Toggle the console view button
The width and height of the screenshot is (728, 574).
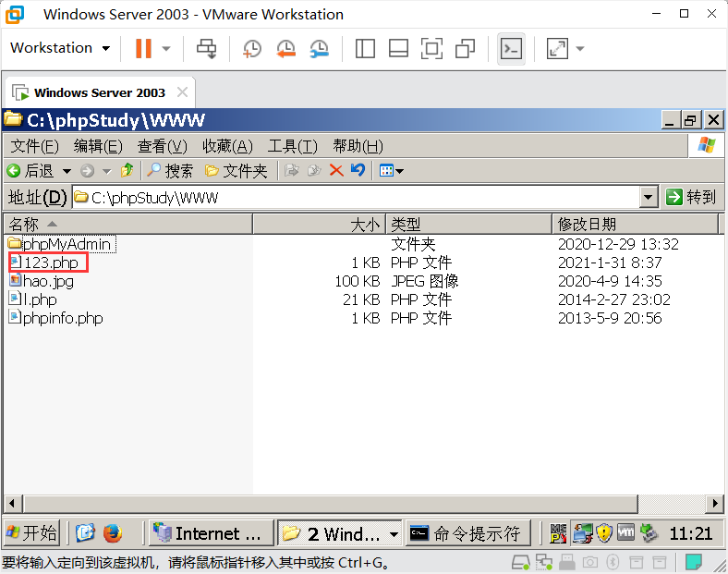pos(511,48)
